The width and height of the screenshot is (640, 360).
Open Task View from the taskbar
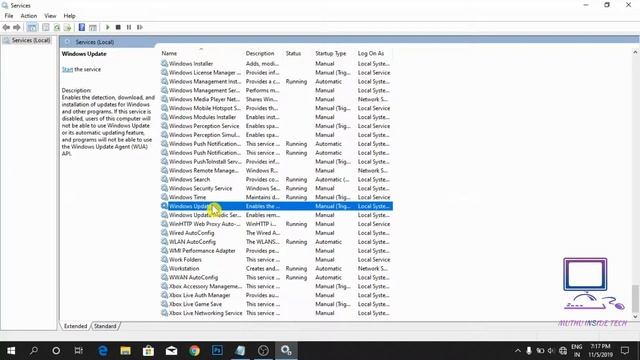point(78,351)
